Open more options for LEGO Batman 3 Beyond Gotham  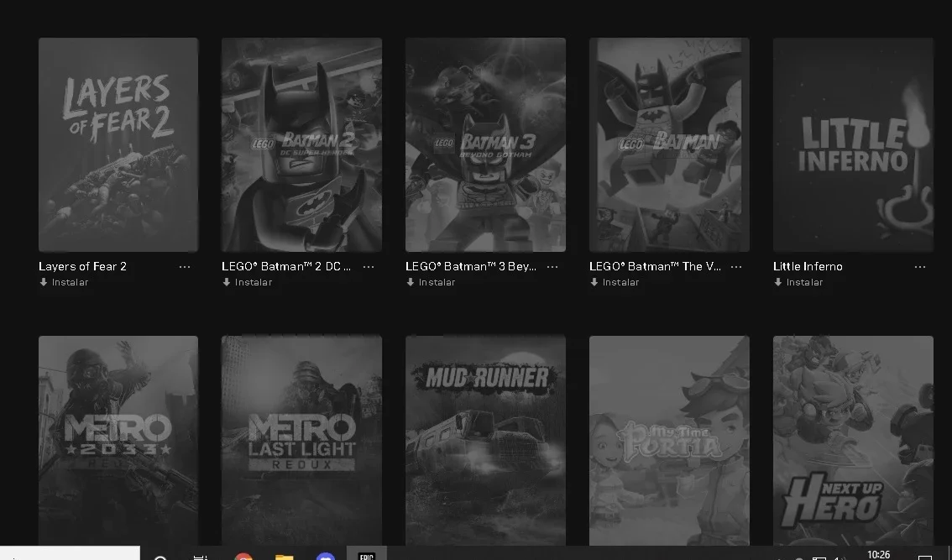point(552,267)
